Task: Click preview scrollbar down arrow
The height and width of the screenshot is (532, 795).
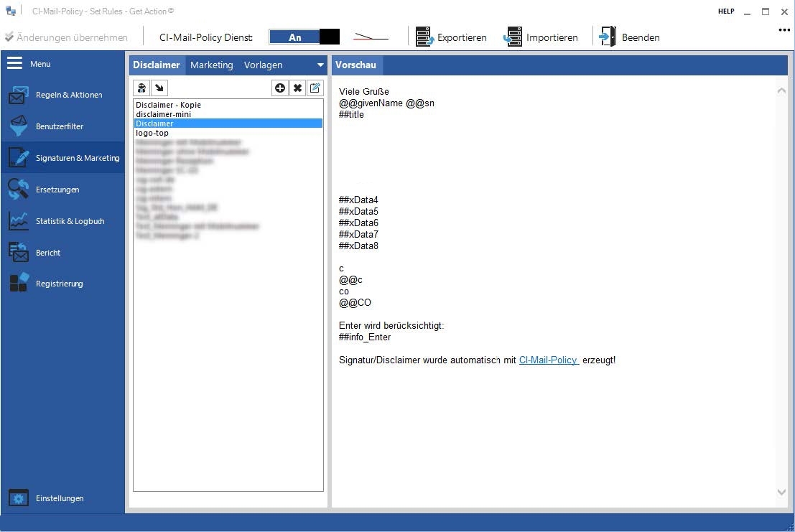Action: pyautogui.click(x=781, y=492)
